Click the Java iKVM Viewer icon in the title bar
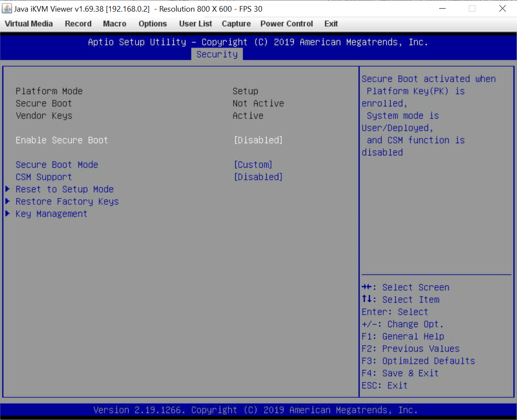This screenshot has height=420, width=517. click(7, 9)
